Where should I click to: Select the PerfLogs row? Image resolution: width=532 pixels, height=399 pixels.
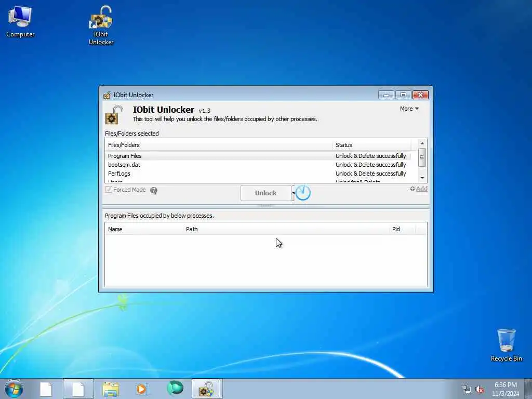click(258, 174)
